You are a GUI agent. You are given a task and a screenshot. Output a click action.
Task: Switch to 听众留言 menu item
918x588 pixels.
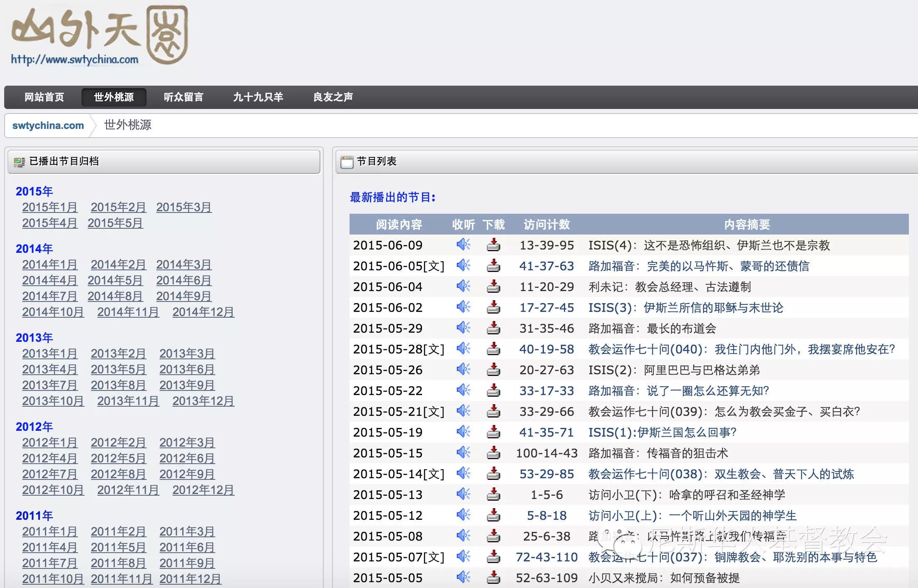(184, 97)
